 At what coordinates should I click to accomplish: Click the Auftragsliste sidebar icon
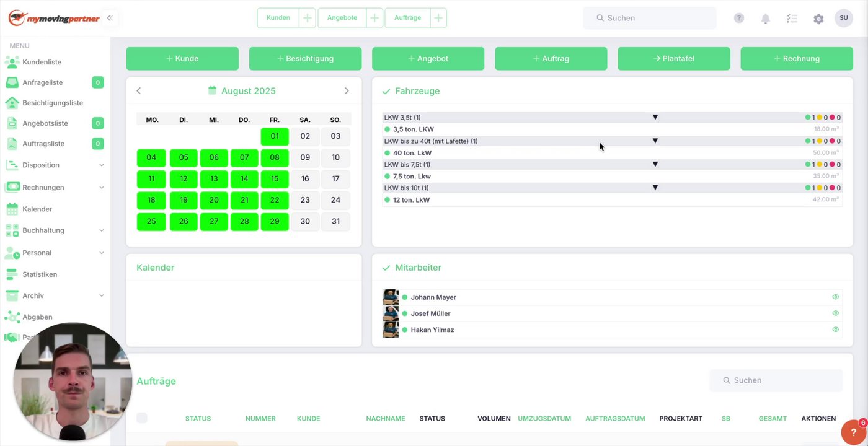[12, 144]
